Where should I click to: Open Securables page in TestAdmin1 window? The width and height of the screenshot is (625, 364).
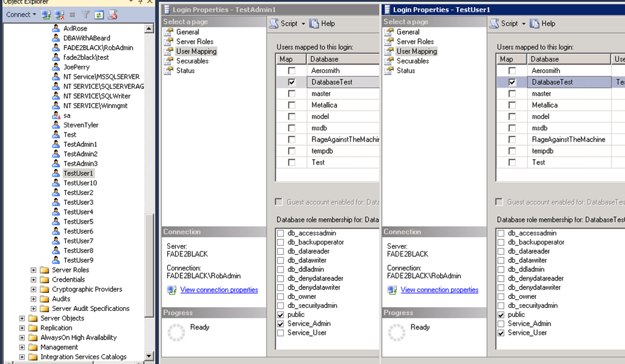192,61
